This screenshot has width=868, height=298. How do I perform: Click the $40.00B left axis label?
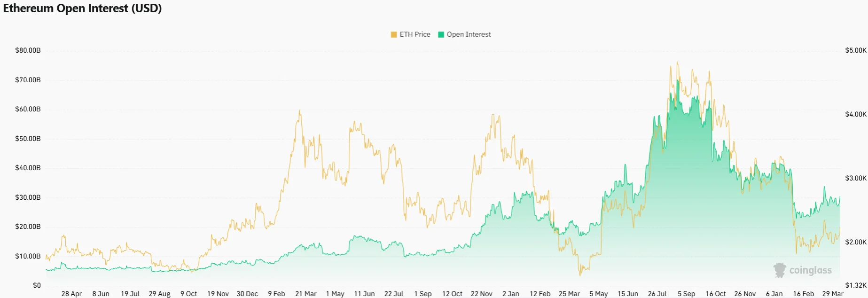[x=28, y=168]
